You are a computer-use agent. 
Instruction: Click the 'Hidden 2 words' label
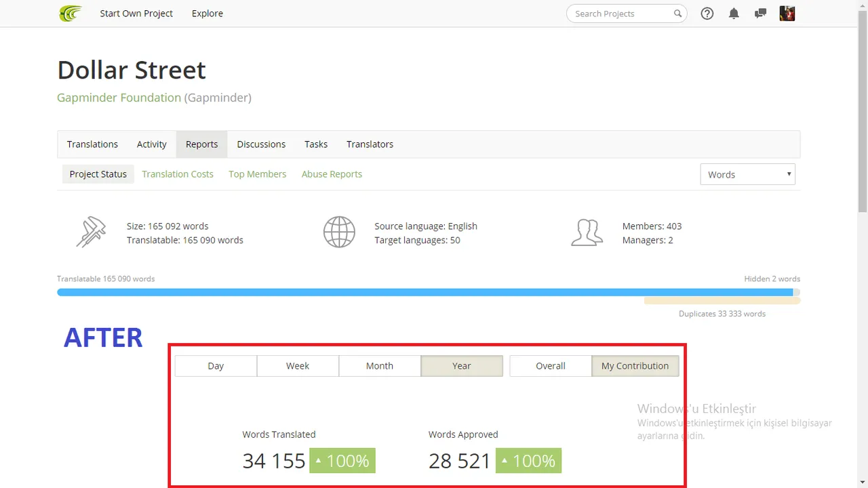point(772,279)
